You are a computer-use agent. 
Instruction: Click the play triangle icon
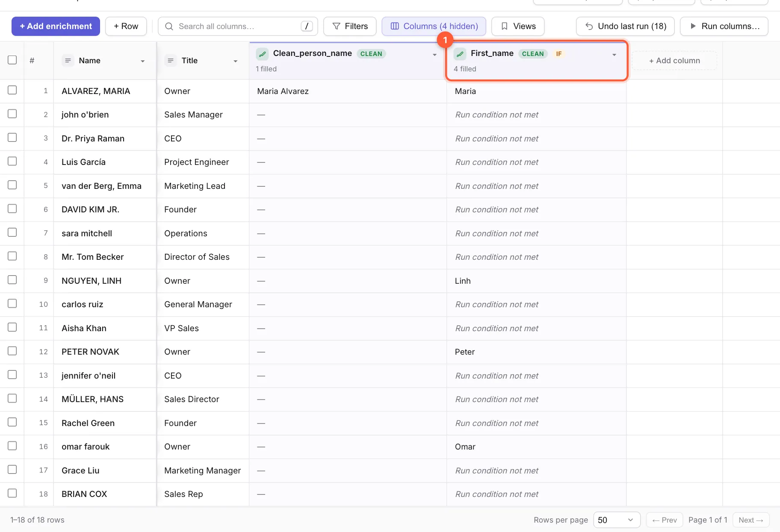693,26
